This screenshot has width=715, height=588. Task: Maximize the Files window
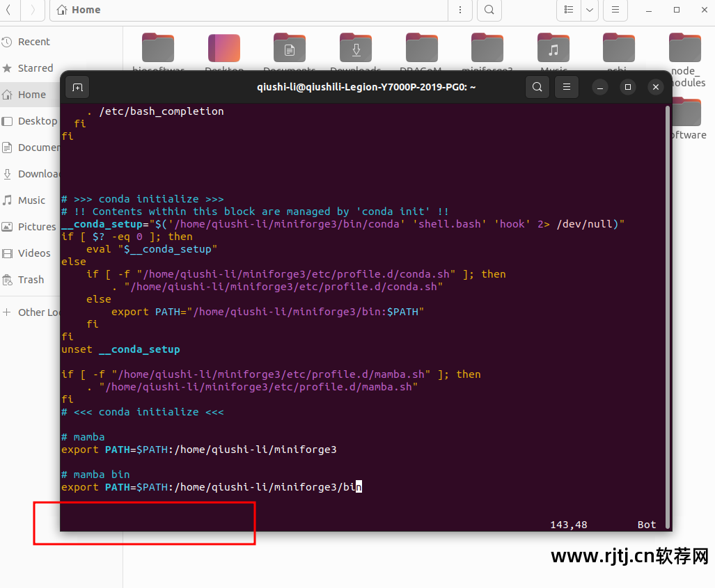coord(677,10)
